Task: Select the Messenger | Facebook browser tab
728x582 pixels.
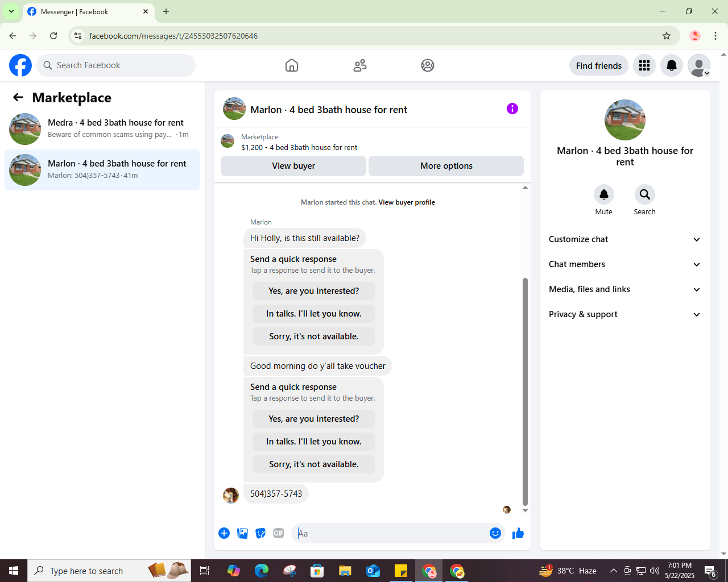Action: [88, 12]
